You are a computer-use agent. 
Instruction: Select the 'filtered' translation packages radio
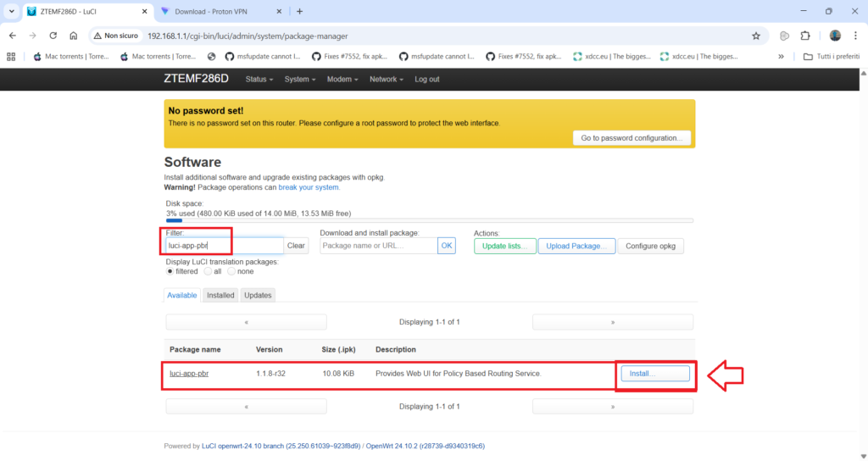pyautogui.click(x=170, y=271)
